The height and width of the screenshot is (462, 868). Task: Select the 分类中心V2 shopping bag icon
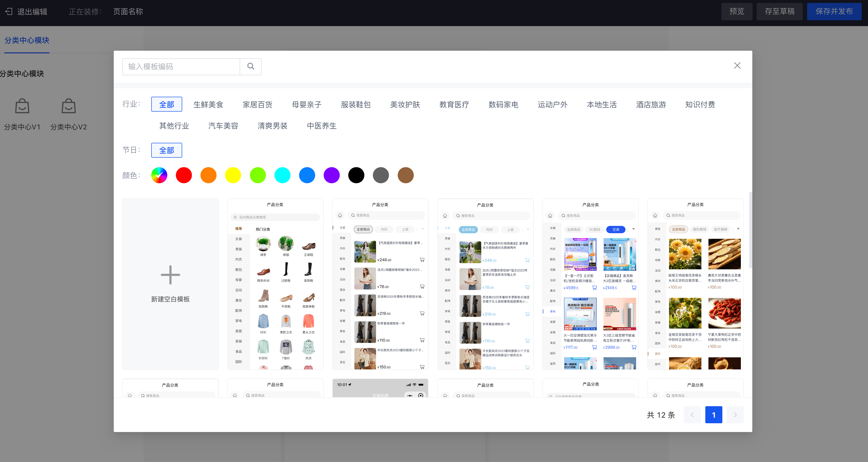[x=68, y=106]
